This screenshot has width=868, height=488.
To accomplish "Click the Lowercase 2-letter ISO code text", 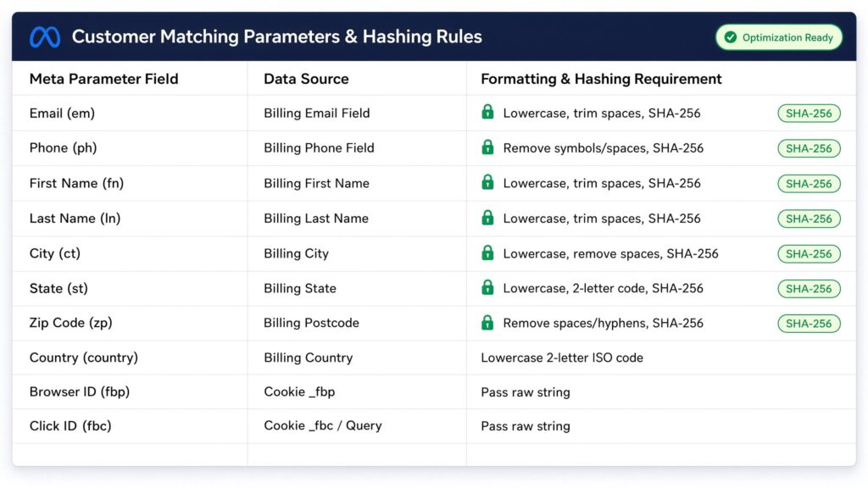I will click(x=562, y=358).
